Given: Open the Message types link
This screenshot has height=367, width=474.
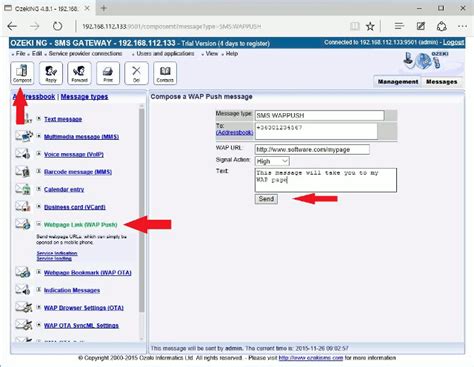Looking at the screenshot, I should (84, 97).
